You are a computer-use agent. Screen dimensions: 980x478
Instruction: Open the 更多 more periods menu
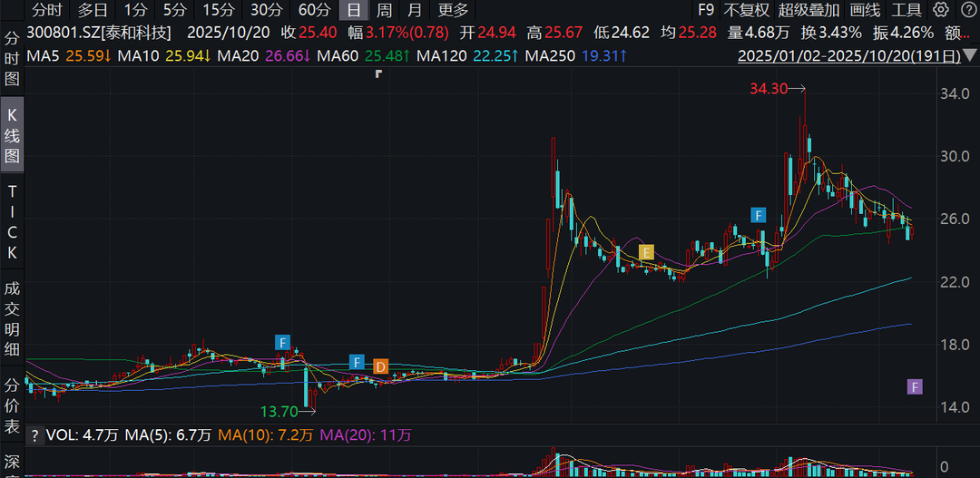[453, 10]
